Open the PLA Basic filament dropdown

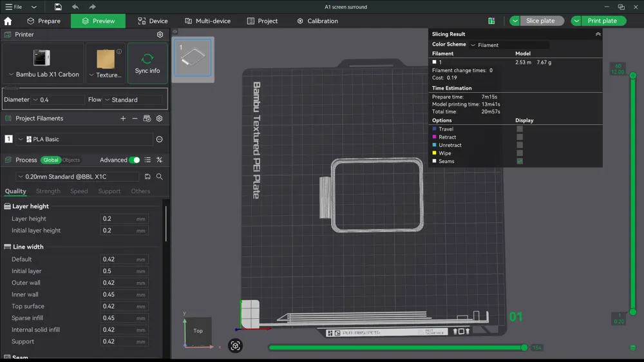[84, 139]
